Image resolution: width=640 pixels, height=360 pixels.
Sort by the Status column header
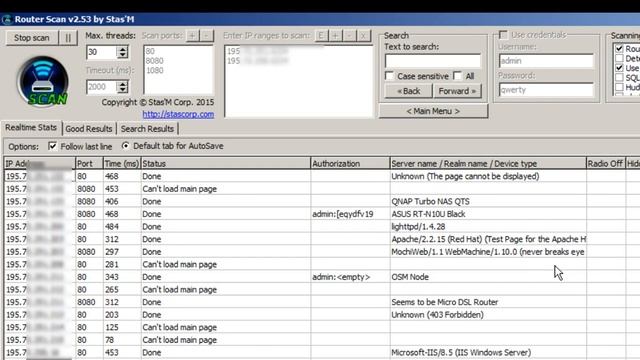pos(226,164)
